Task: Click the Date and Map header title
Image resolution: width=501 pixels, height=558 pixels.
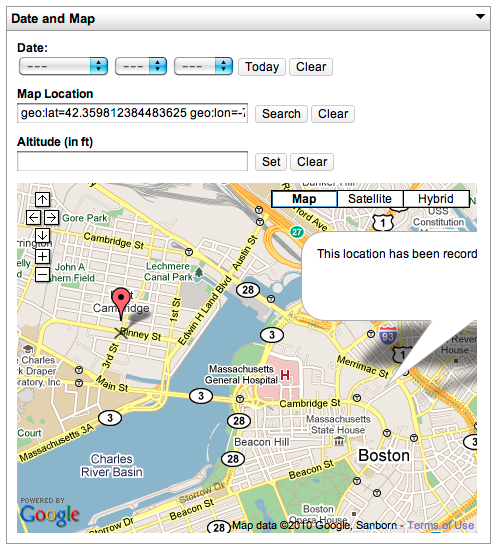Action: click(x=53, y=19)
